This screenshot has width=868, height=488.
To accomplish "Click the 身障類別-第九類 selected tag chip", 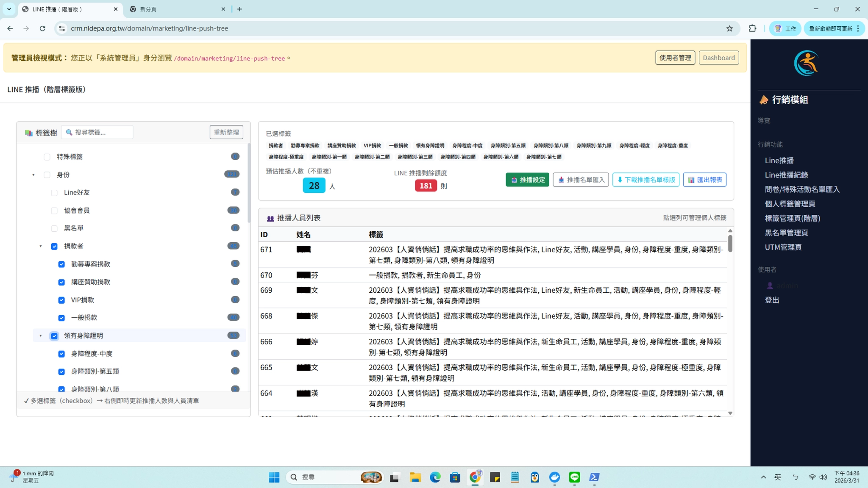I will 594,145.
